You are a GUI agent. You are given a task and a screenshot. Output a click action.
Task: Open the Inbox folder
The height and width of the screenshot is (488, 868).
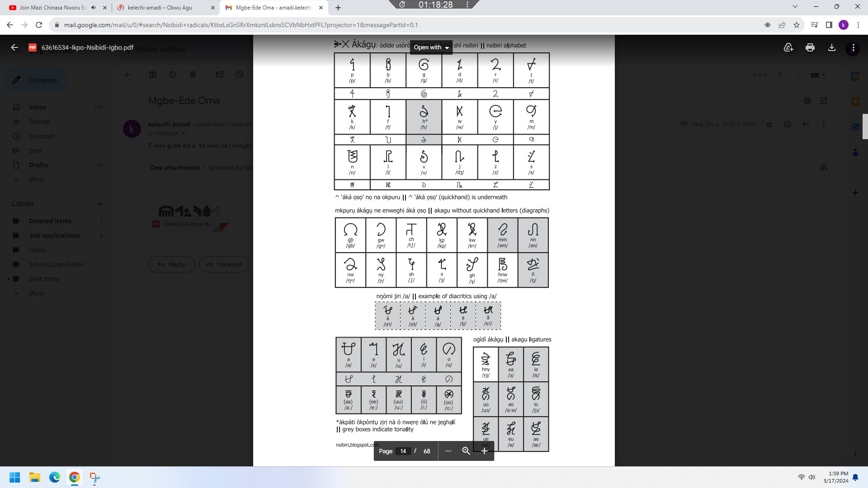tap(38, 107)
